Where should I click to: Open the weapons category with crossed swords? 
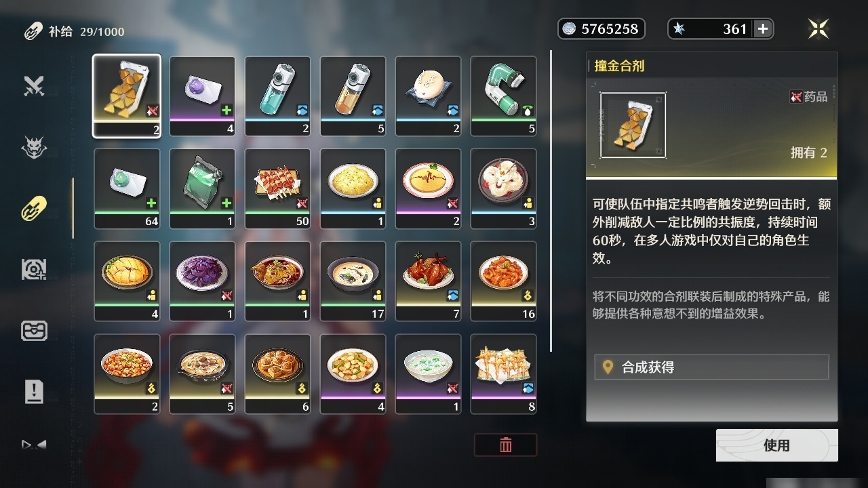pyautogui.click(x=34, y=86)
